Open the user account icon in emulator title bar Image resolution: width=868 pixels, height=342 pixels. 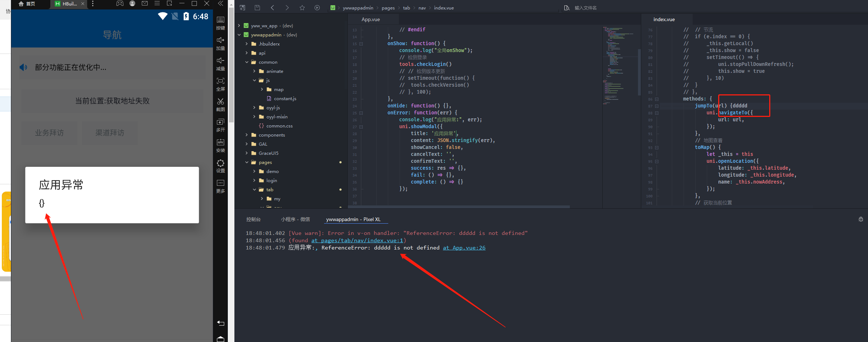pos(132,3)
